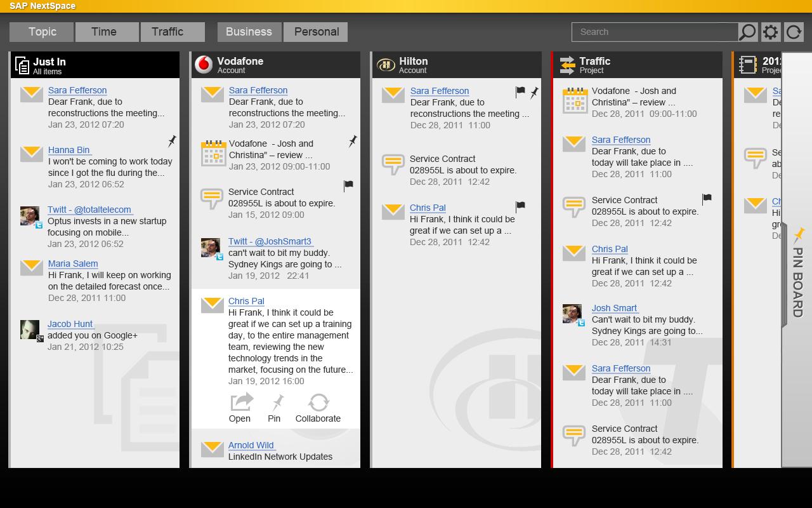Click the Search input field
Screen dimensions: 812x508
pyautogui.click(x=655, y=32)
